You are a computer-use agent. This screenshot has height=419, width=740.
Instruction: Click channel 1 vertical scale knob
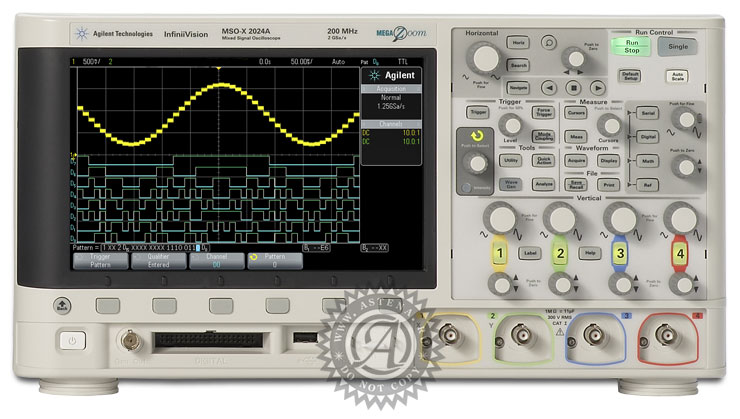tap(501, 218)
